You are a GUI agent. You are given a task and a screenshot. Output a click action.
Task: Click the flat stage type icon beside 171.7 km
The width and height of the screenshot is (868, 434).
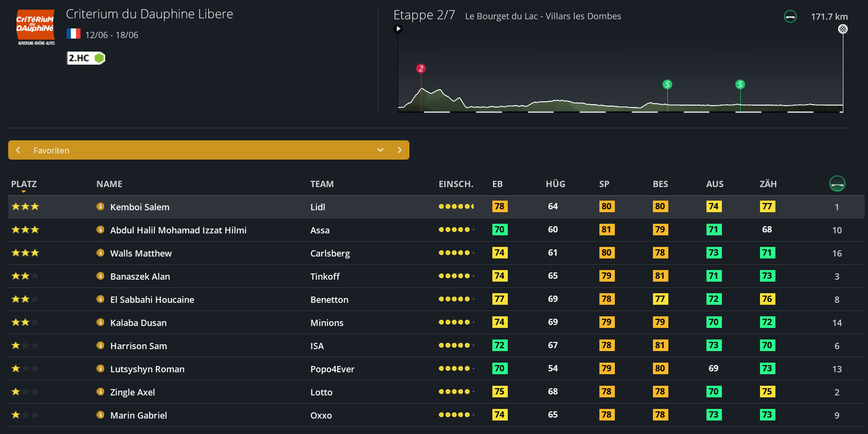tap(790, 17)
